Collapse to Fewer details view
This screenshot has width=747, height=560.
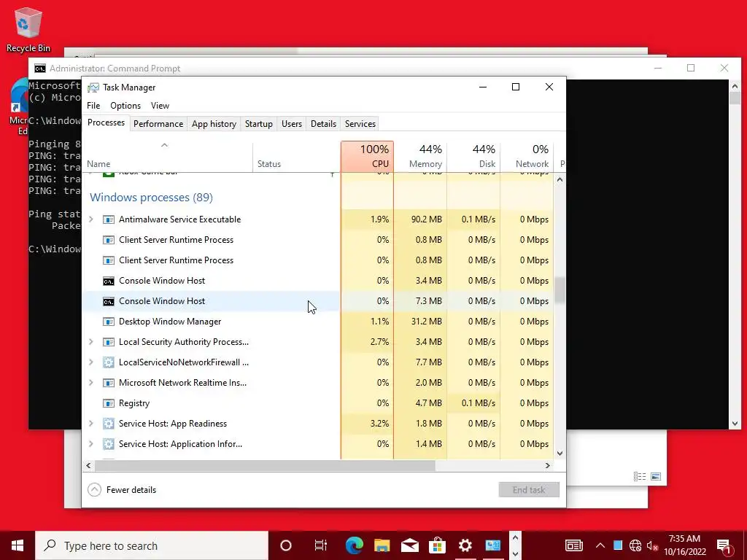(122, 490)
